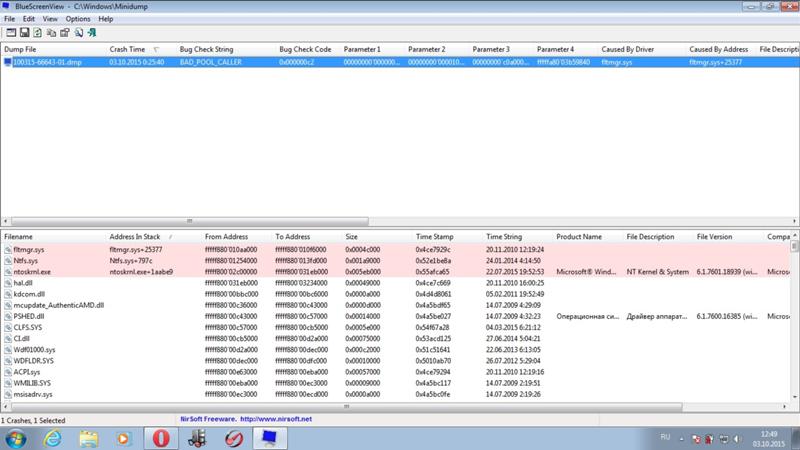This screenshot has height=450, width=800.
Task: Click the file icon beside ntoskrnl.exe
Action: pos(8,272)
